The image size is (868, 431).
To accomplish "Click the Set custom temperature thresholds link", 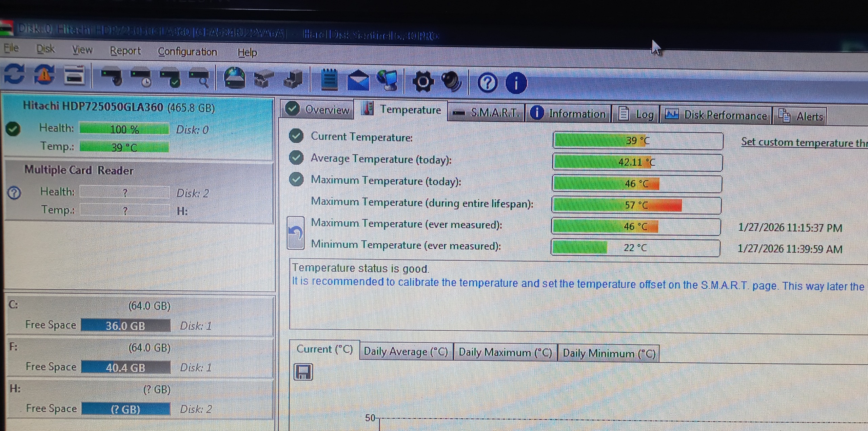I will click(x=804, y=142).
